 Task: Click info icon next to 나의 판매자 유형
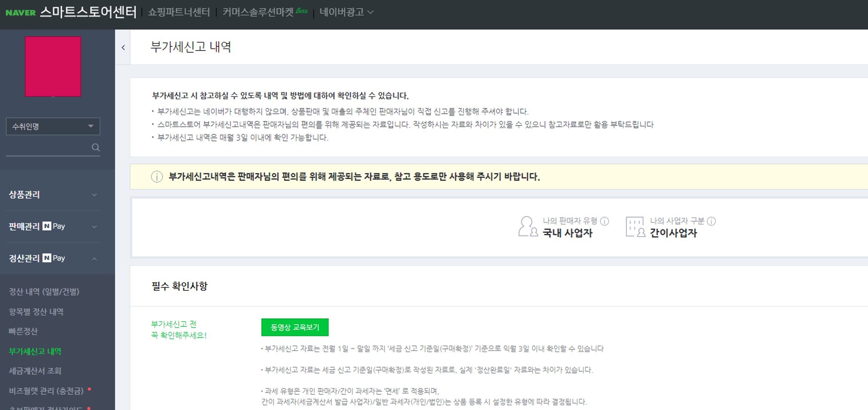point(604,221)
